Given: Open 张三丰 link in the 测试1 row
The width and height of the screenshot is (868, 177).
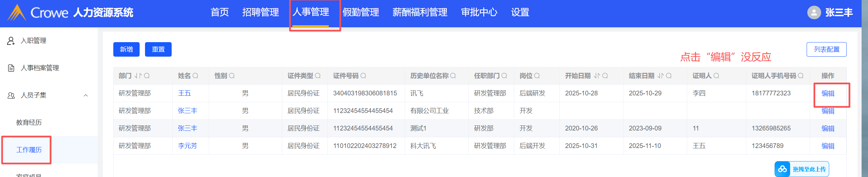Looking at the screenshot, I should tap(187, 128).
